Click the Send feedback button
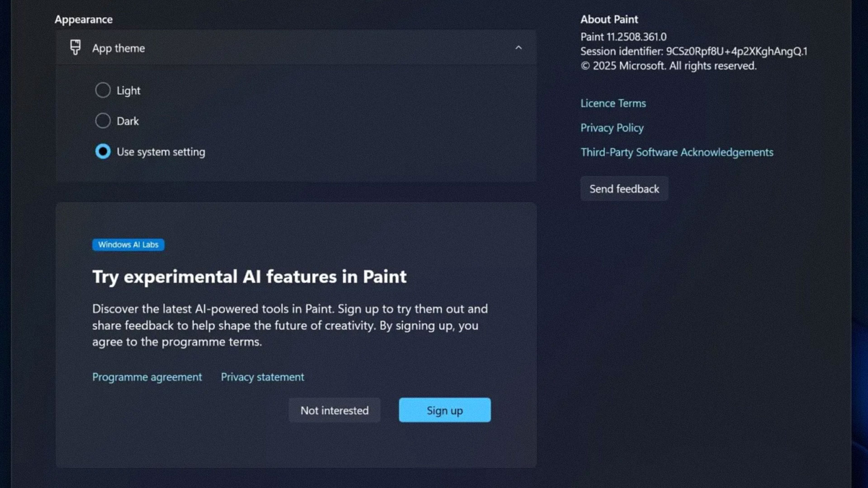Viewport: 868px width, 488px height. (x=624, y=189)
